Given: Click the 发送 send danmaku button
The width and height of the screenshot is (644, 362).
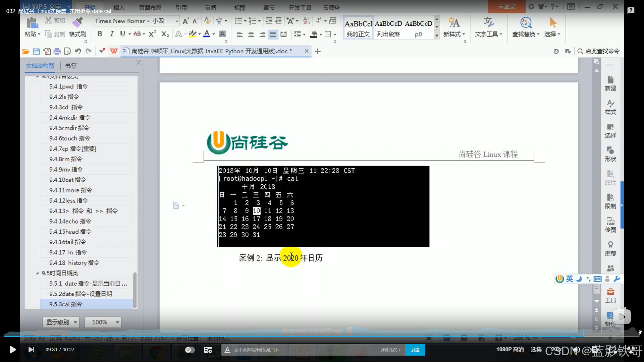Looking at the screenshot, I should tap(415, 350).
